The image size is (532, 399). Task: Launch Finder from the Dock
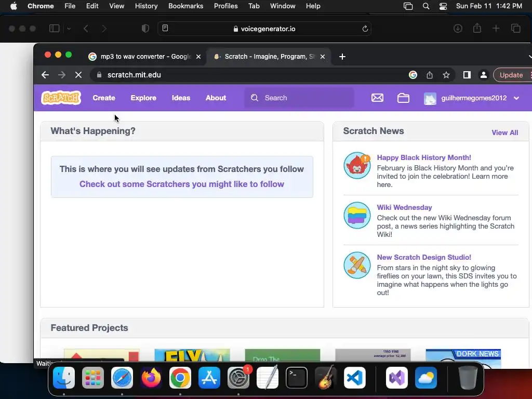coord(64,378)
